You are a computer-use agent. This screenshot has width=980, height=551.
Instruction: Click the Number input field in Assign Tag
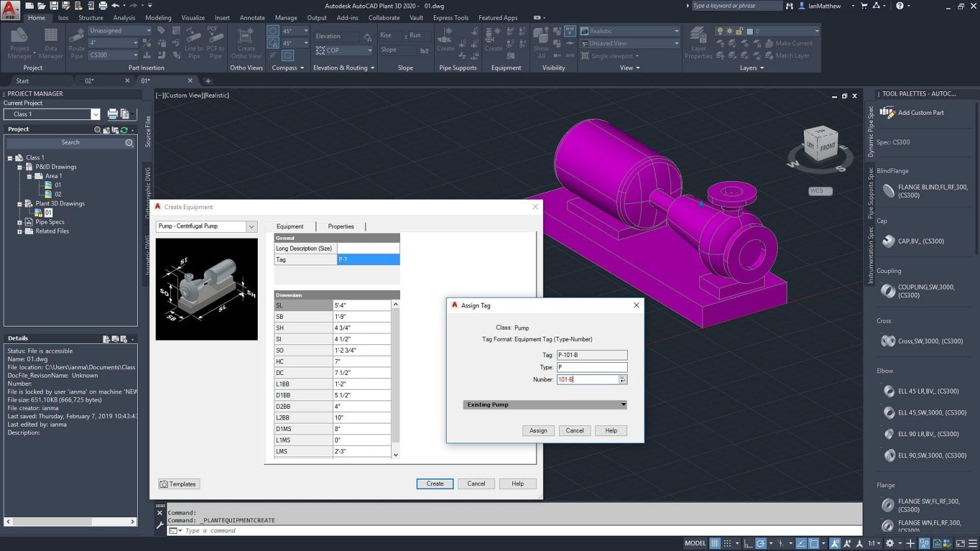point(586,379)
